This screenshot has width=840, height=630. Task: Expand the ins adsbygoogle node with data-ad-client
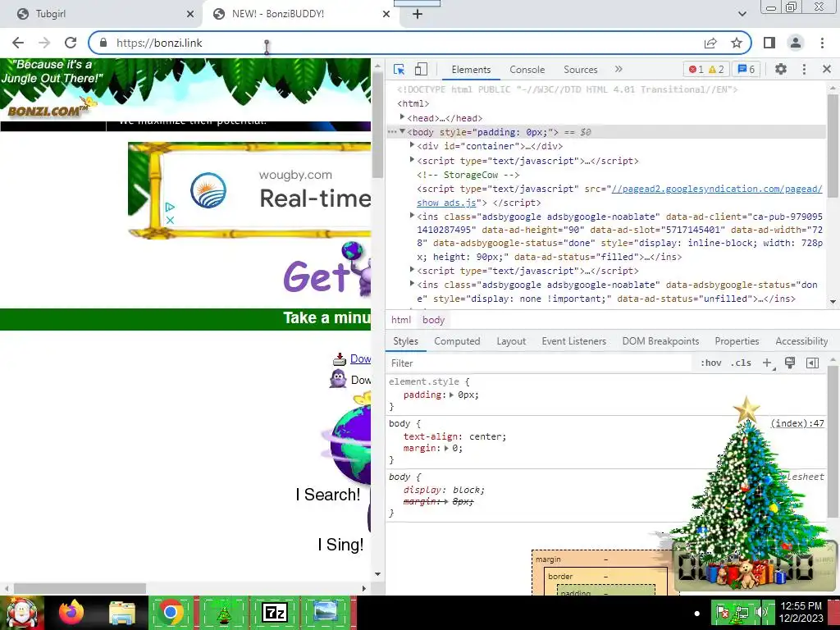click(412, 215)
